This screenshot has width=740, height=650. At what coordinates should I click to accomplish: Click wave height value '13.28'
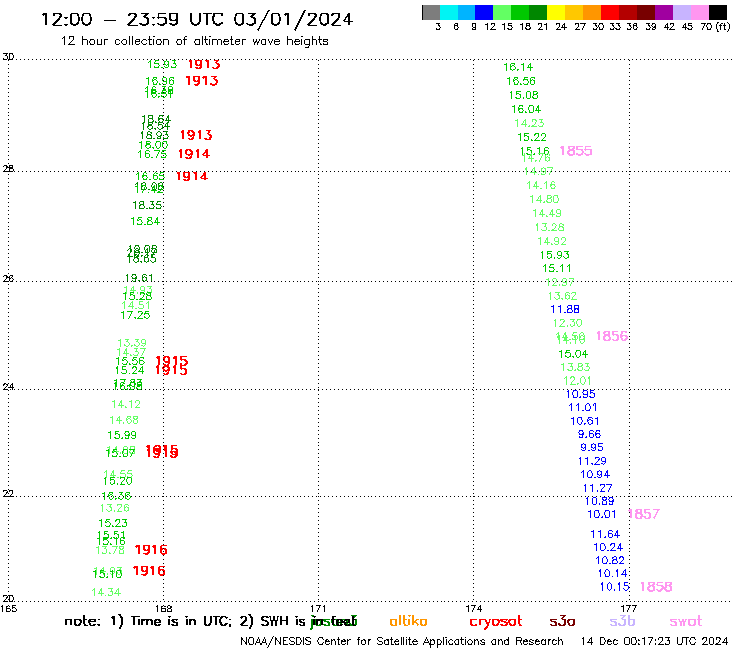point(549,228)
